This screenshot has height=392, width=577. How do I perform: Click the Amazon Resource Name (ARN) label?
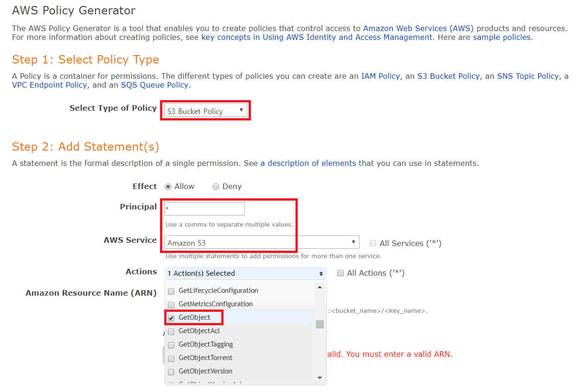coord(91,293)
